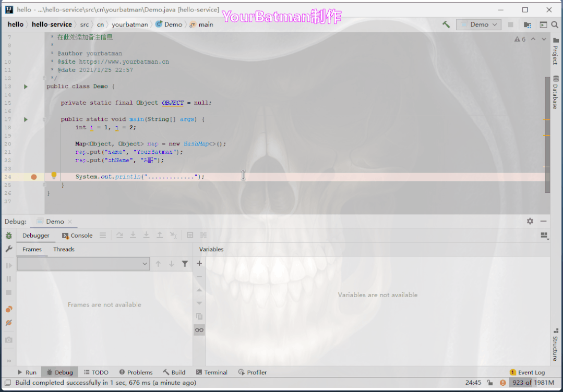Click the New Watch plus icon
The image size is (563, 392).
[x=199, y=263]
